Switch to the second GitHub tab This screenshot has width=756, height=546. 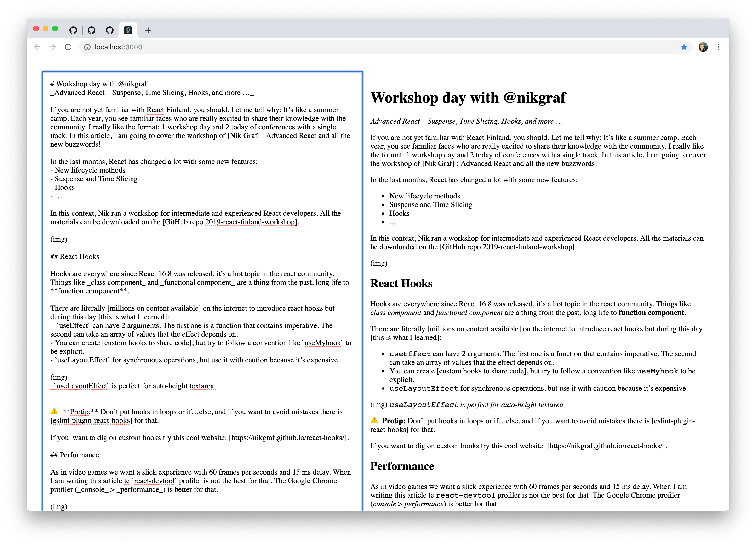click(x=91, y=30)
